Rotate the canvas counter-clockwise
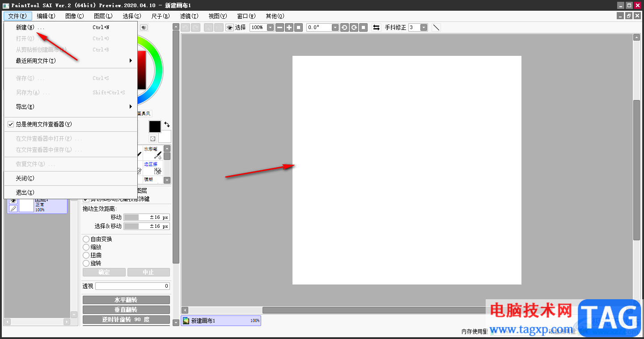644x339 pixels. 344,27
